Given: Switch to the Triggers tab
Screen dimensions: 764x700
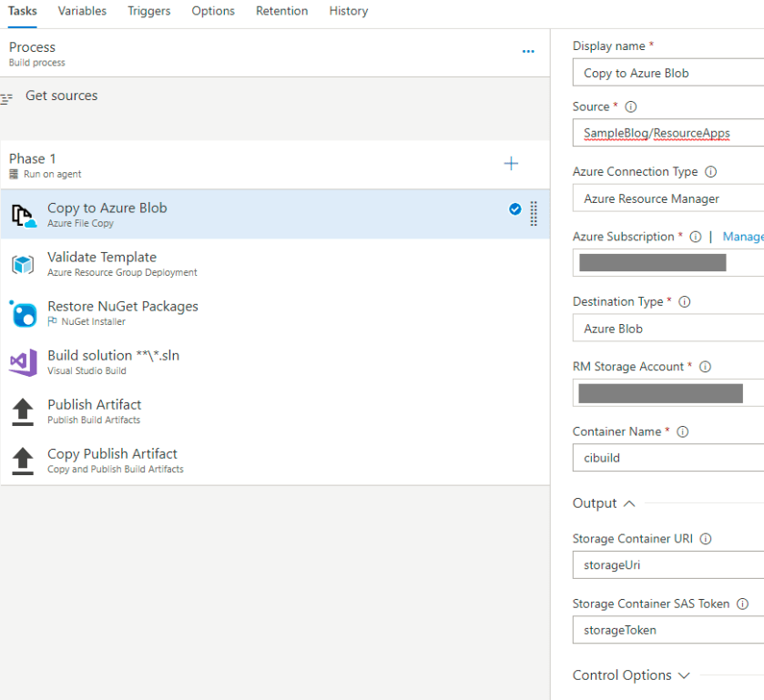Looking at the screenshot, I should (149, 11).
